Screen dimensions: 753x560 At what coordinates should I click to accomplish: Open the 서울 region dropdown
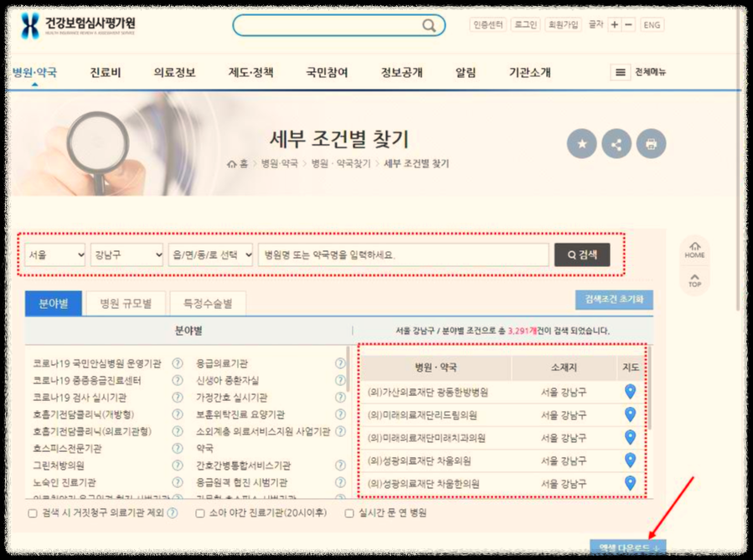[54, 255]
